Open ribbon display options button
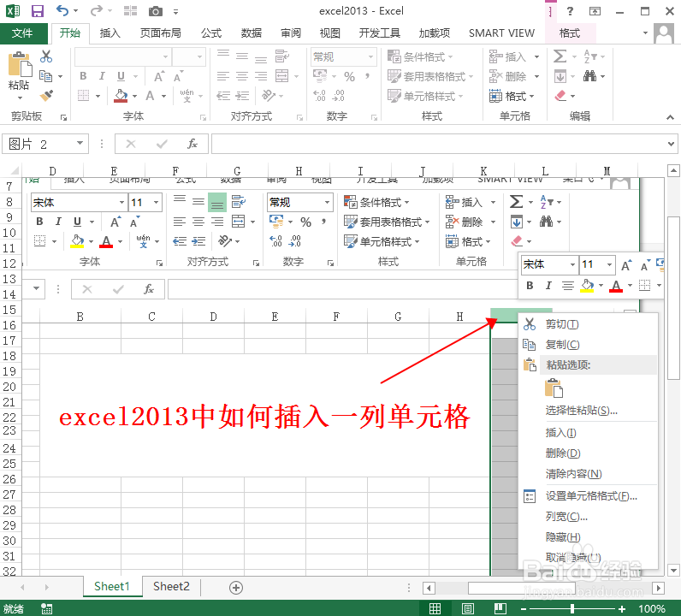This screenshot has width=681, height=616. coord(595,11)
